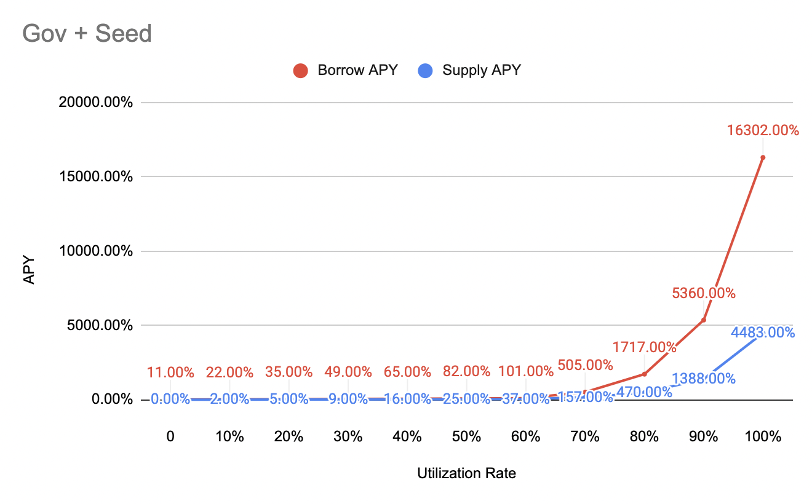Click the "Supply APY" legend label
This screenshot has width=812, height=504.
pyautogui.click(x=482, y=70)
